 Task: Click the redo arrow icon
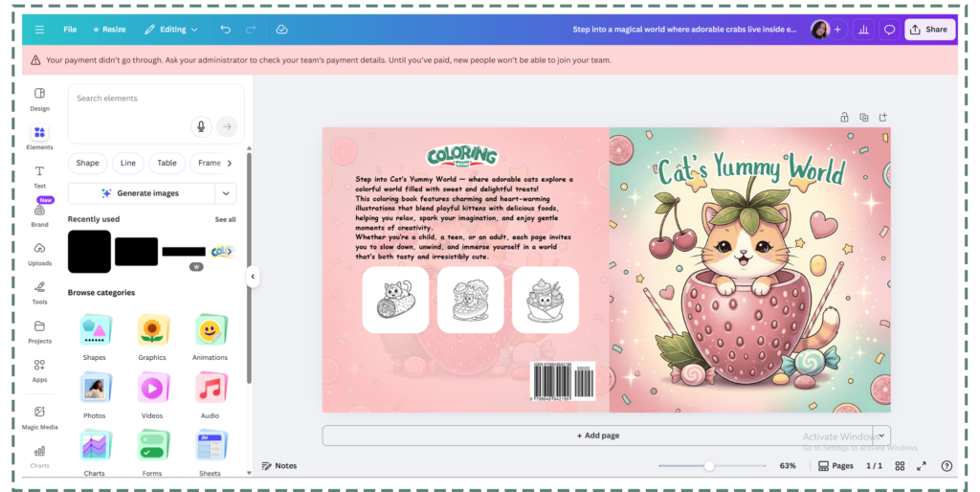coord(251,30)
